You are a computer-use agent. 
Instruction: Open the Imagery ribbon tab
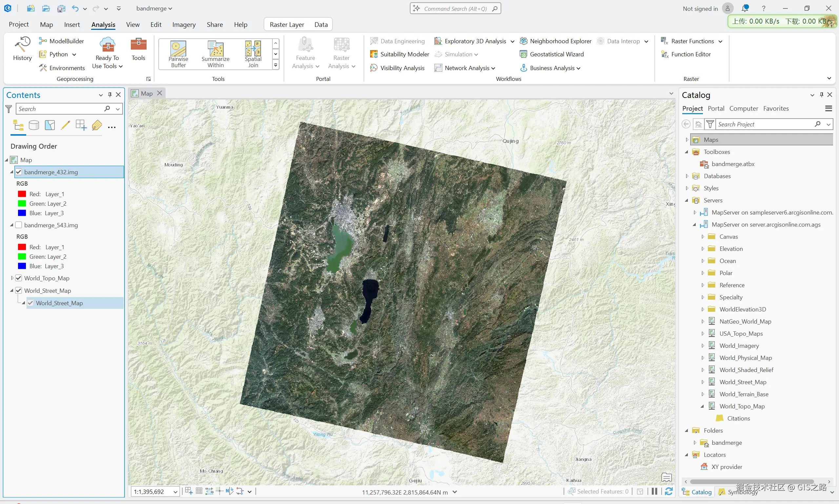pyautogui.click(x=184, y=25)
